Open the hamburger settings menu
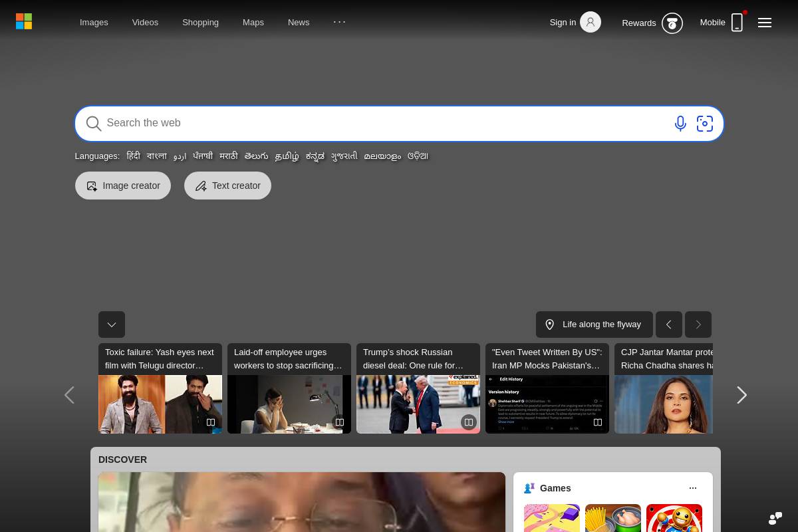798x532 pixels. pos(765,23)
